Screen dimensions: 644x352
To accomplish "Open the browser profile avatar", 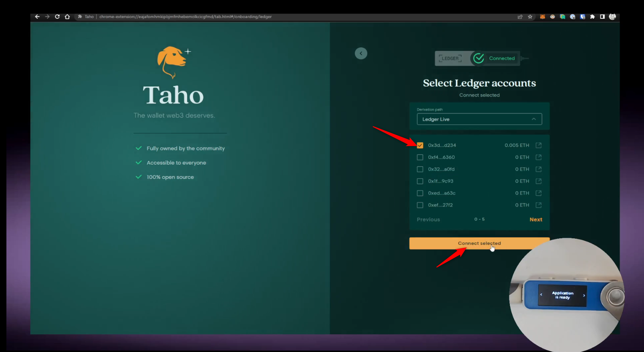I will click(612, 17).
